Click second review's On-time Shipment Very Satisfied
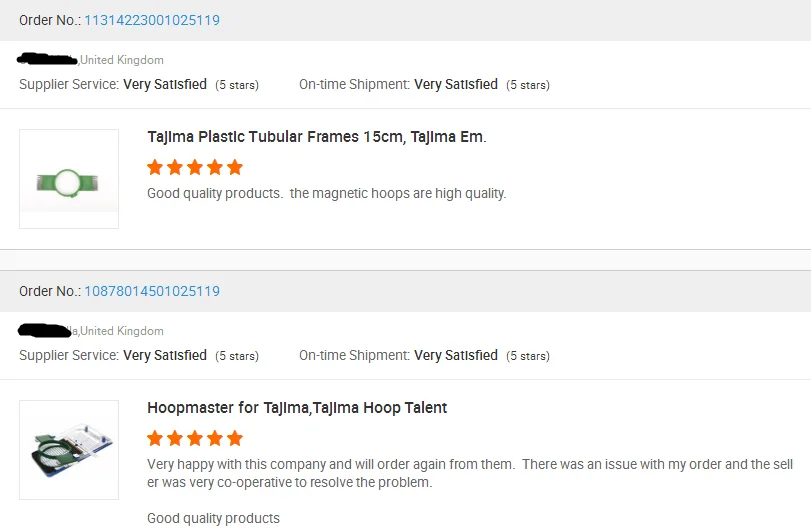Viewport: 811px width, 528px height. 456,356
